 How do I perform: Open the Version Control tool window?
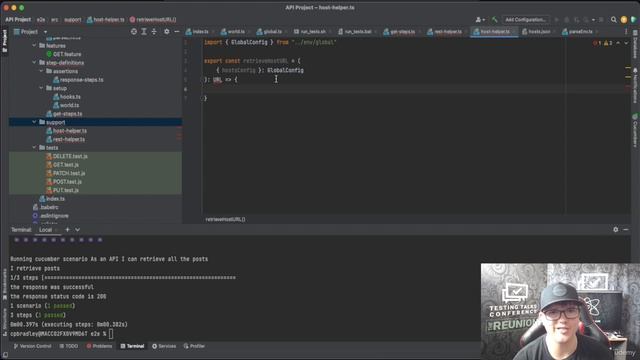pyautogui.click(x=32, y=346)
